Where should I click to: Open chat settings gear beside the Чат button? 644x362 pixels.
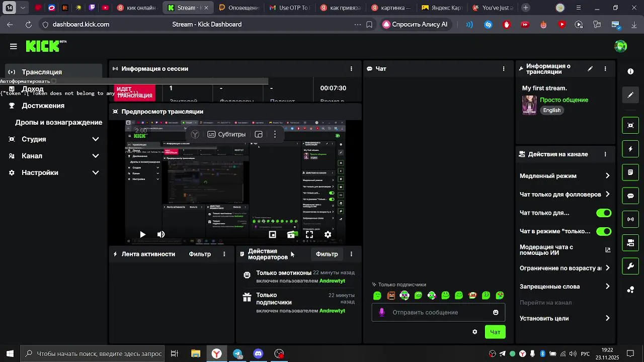474,332
